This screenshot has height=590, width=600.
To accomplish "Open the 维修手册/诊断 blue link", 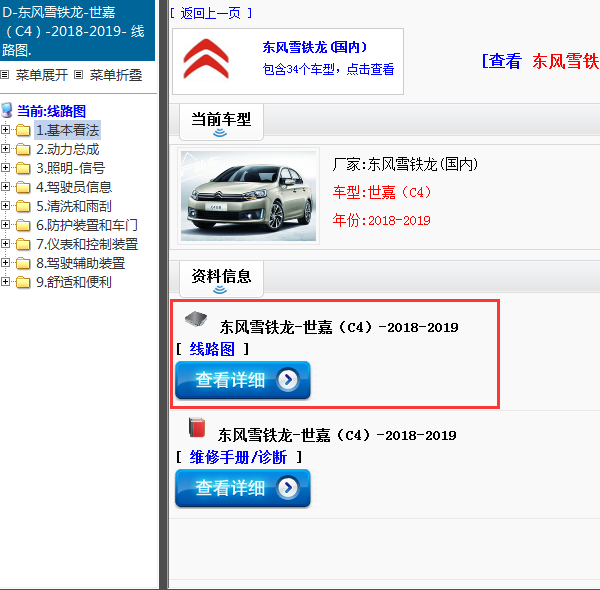I will 238,457.
